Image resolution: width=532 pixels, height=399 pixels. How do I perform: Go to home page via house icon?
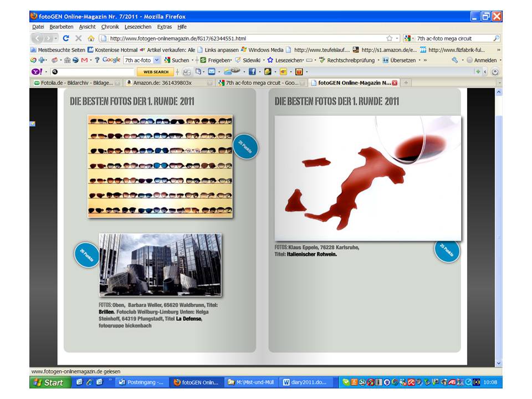click(91, 38)
